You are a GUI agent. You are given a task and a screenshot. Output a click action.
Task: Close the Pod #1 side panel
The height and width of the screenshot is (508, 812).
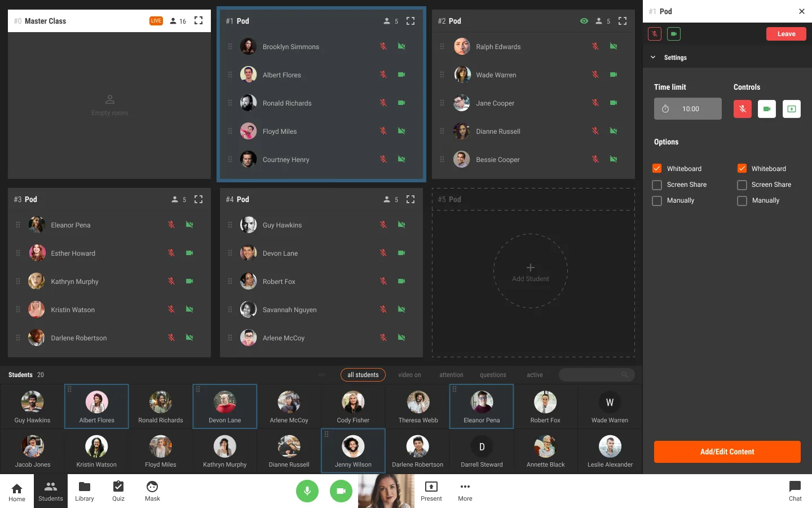[x=802, y=11]
